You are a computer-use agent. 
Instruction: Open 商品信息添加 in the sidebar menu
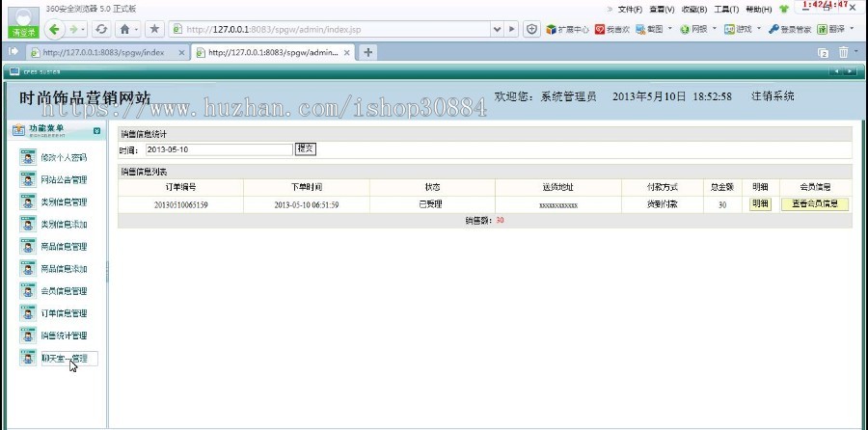pos(64,269)
